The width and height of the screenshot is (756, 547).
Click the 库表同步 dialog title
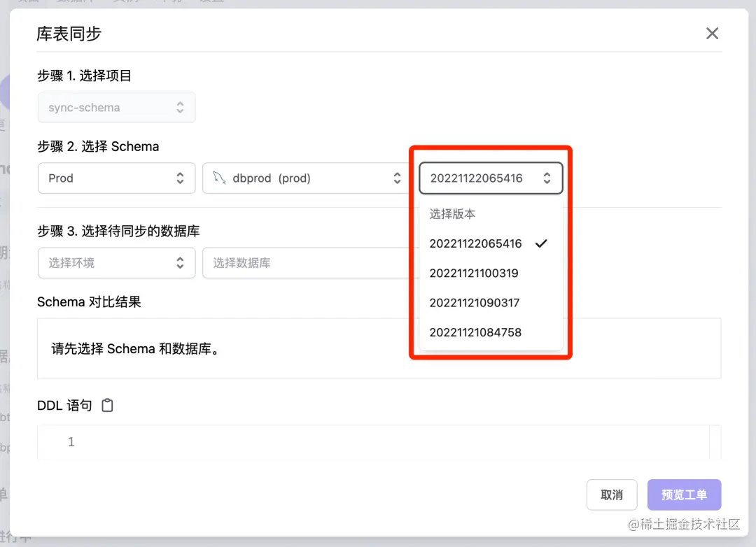(69, 34)
